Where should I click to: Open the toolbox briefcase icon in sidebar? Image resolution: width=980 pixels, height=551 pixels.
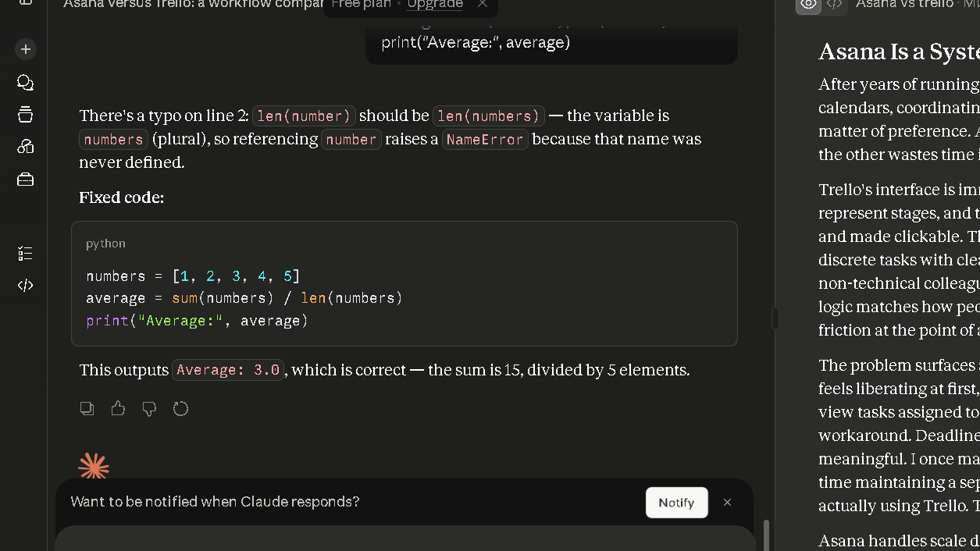point(26,180)
